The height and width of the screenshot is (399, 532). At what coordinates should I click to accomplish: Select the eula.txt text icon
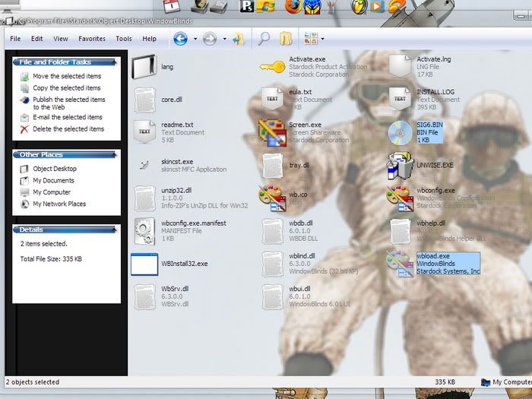(272, 99)
